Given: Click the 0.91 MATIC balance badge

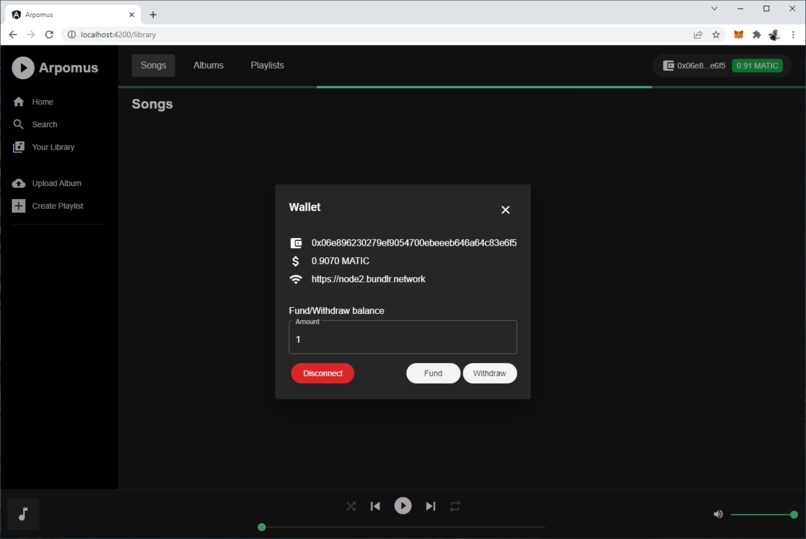Looking at the screenshot, I should point(757,66).
